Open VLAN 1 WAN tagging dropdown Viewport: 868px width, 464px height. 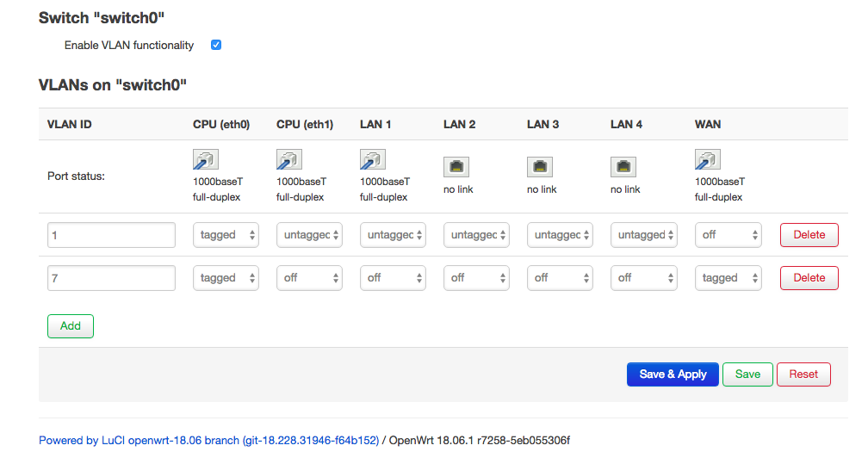click(x=728, y=235)
